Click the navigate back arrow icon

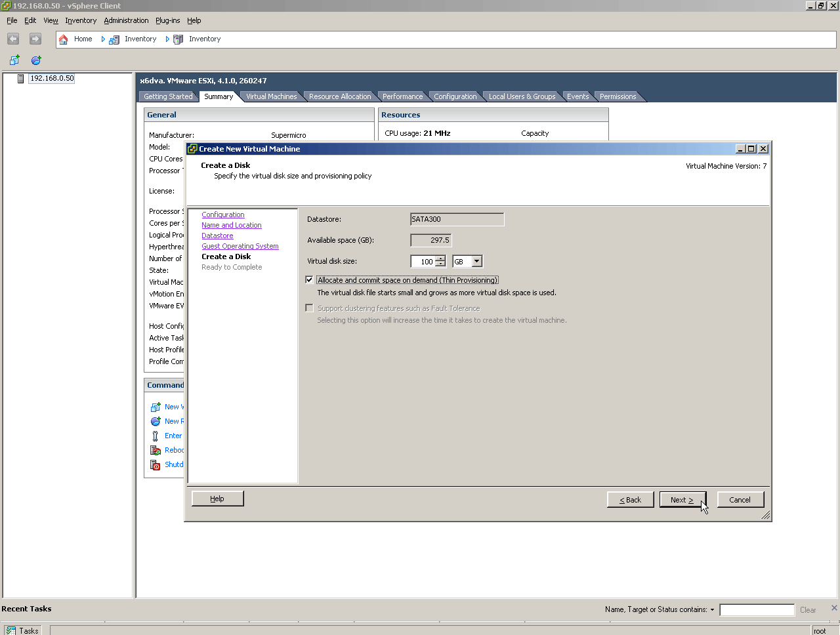tap(13, 39)
